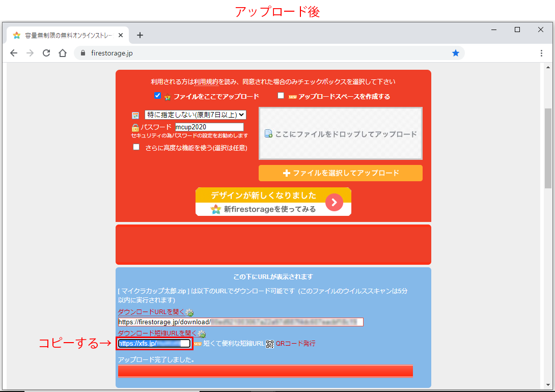Click the blue bookmark star icon

coord(456,53)
